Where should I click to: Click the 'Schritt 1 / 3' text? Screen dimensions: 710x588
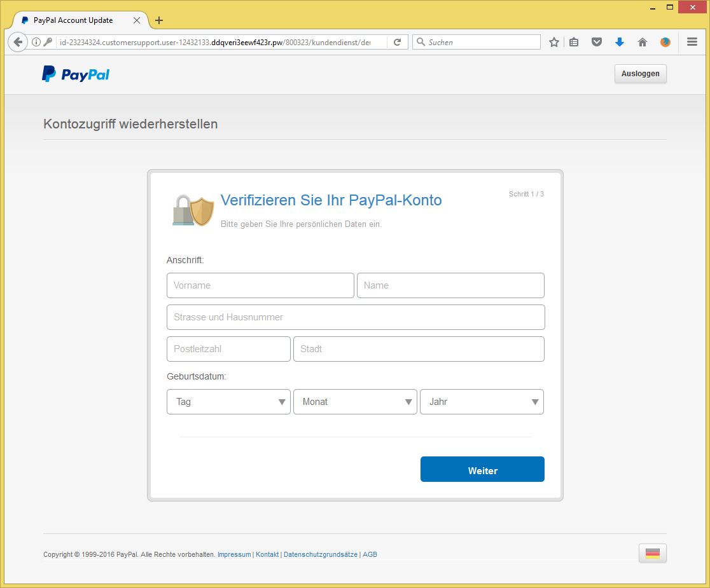coord(526,194)
